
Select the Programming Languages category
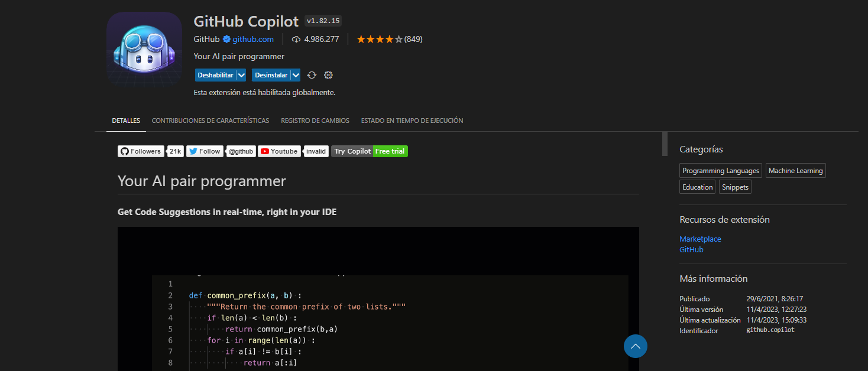(721, 171)
